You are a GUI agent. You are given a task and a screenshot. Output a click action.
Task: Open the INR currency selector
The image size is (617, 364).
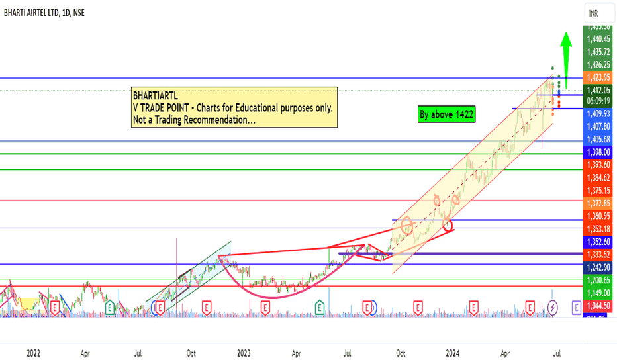pyautogui.click(x=599, y=13)
